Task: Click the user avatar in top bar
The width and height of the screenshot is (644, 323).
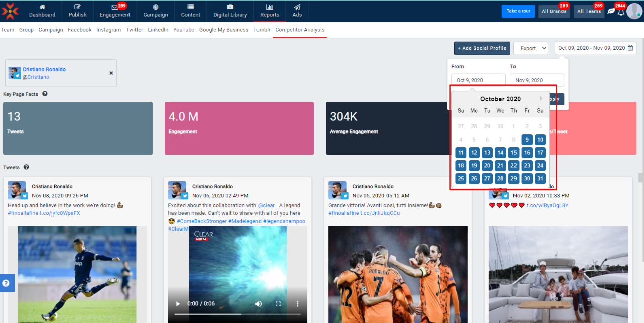Action: coord(634,11)
